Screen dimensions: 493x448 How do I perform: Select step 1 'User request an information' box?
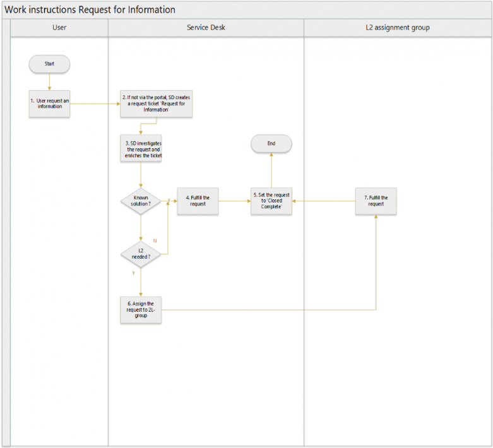coord(49,103)
